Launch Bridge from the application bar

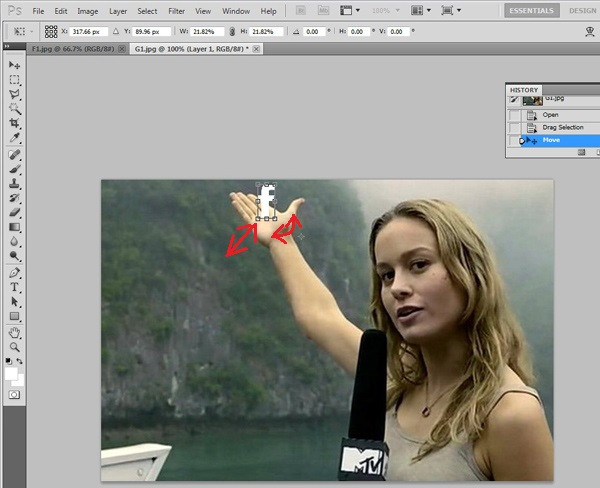tap(301, 11)
